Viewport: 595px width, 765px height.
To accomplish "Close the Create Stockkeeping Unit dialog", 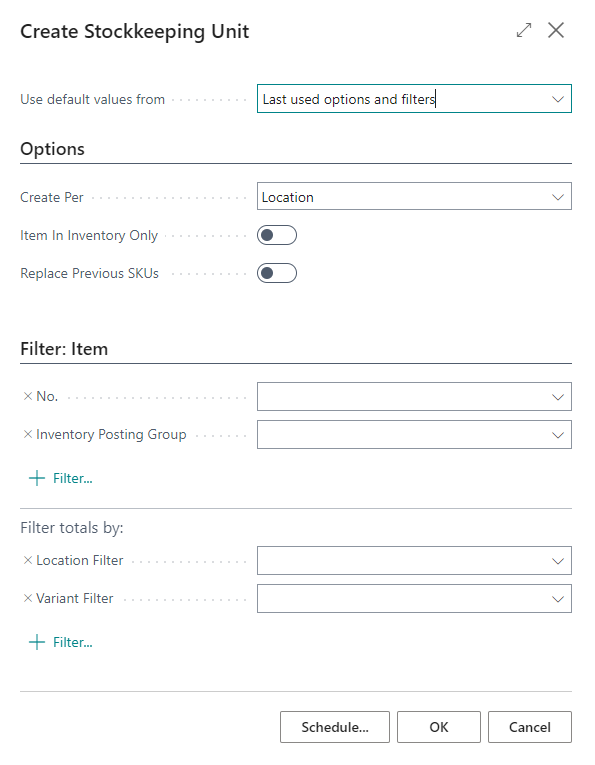I will (556, 30).
